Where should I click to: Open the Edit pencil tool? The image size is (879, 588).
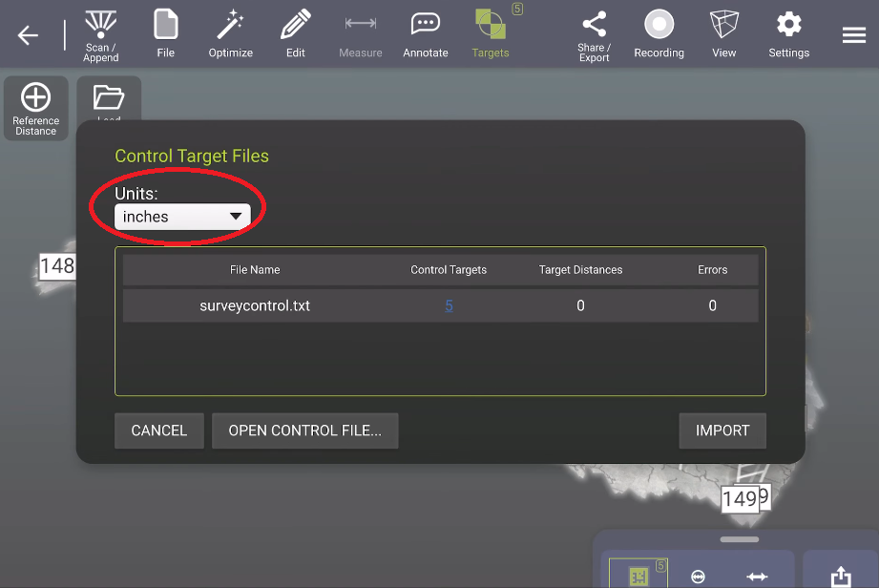click(x=296, y=33)
